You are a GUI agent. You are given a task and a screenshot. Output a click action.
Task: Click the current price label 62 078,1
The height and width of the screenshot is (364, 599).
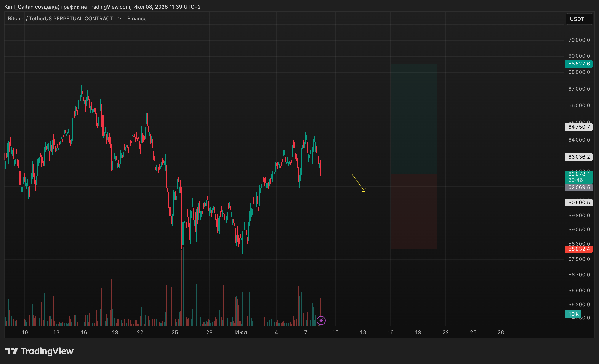pyautogui.click(x=579, y=177)
